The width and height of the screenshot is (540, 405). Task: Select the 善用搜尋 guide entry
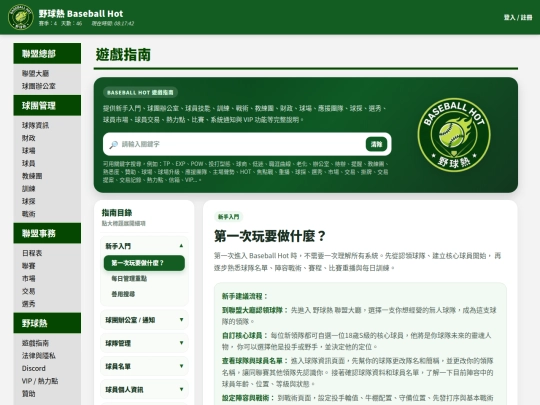point(123,294)
